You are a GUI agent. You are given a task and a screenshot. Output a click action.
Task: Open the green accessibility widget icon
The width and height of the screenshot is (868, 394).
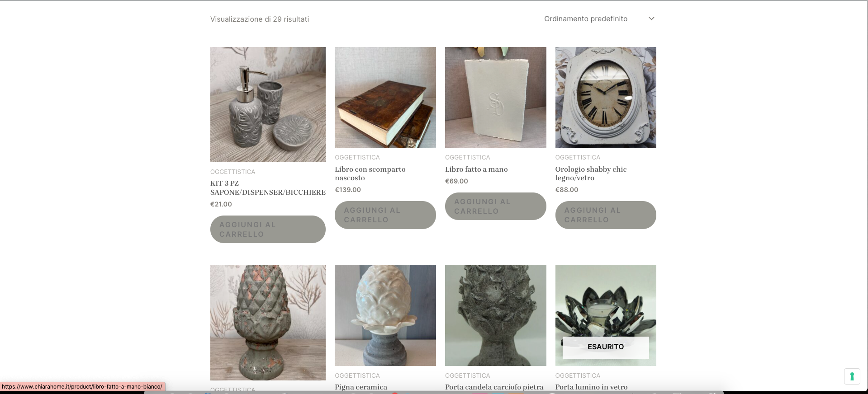coord(852,376)
